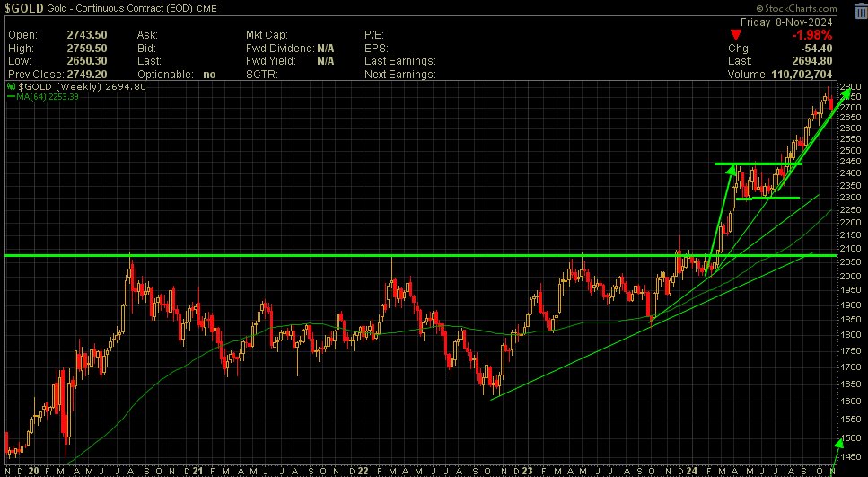Screen dimensions: 868x477
Task: Click the 'Next Earnings:' label
Action: coord(400,75)
